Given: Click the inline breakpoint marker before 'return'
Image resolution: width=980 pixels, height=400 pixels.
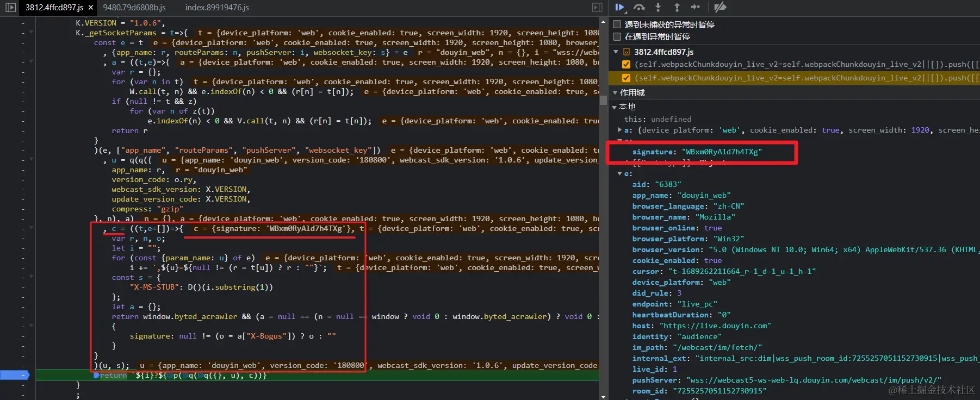Looking at the screenshot, I should click(x=96, y=375).
